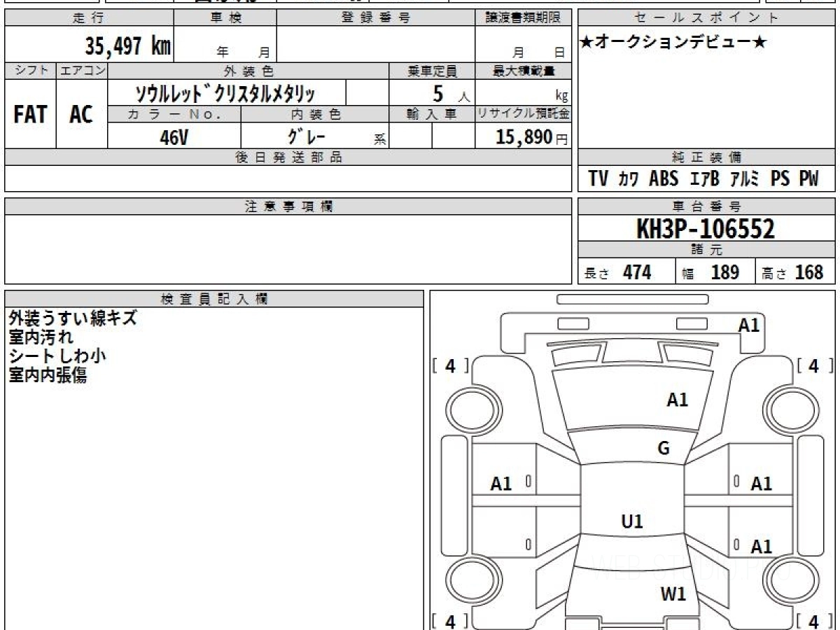Select the アルミ alloy wheel entry
840x630 pixels.
pyautogui.click(x=744, y=179)
